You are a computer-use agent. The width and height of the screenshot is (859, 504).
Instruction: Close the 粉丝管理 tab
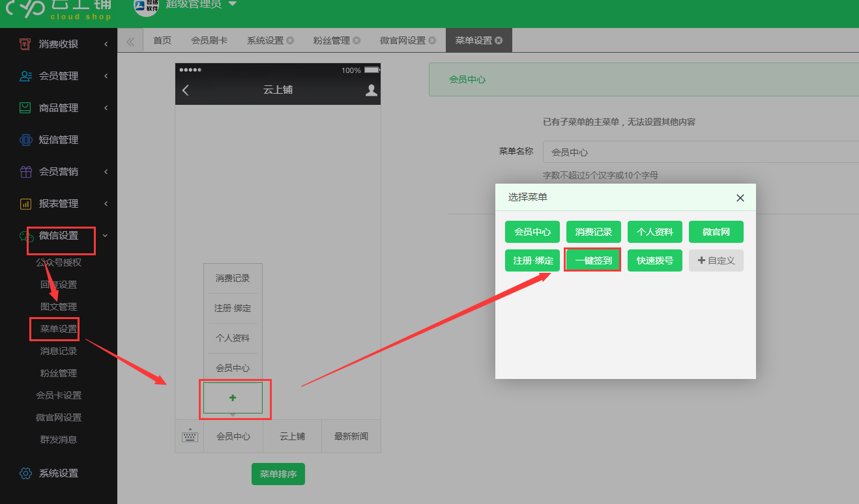[x=357, y=40]
